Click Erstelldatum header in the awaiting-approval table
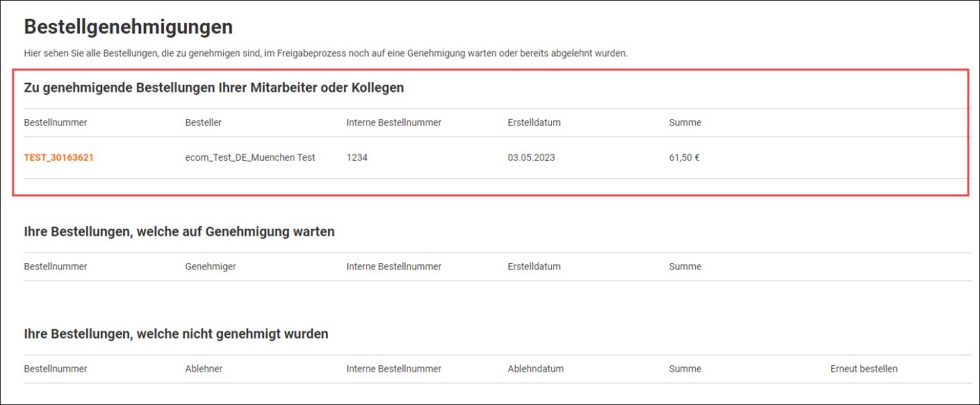 [534, 267]
